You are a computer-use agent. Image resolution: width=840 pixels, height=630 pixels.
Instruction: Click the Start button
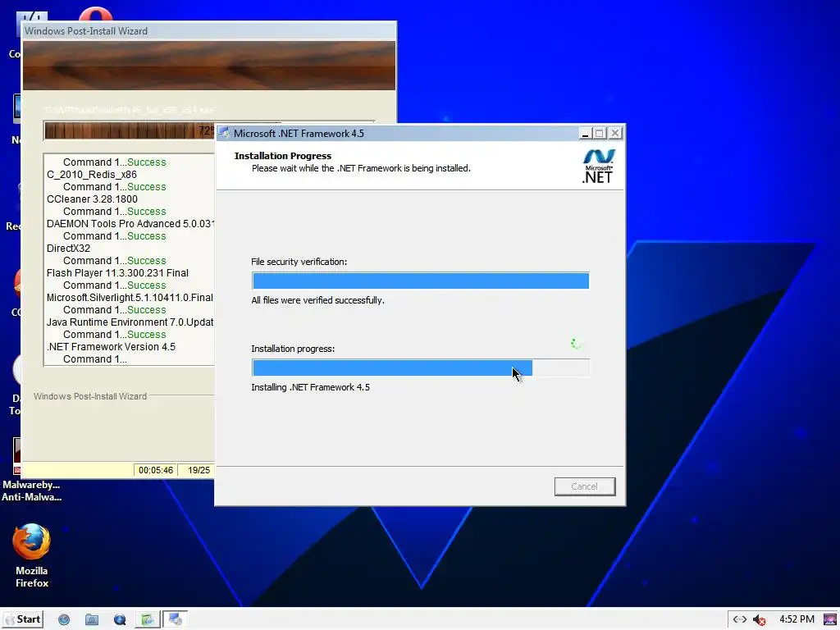pyautogui.click(x=23, y=619)
